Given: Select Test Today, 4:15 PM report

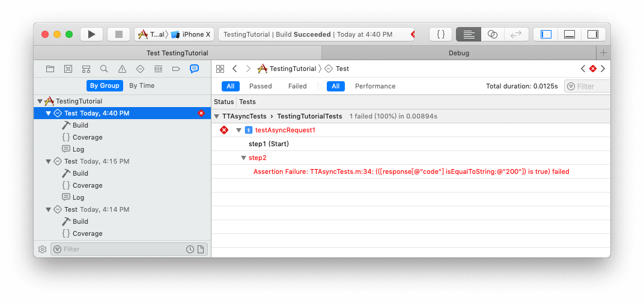Looking at the screenshot, I should point(123,161).
